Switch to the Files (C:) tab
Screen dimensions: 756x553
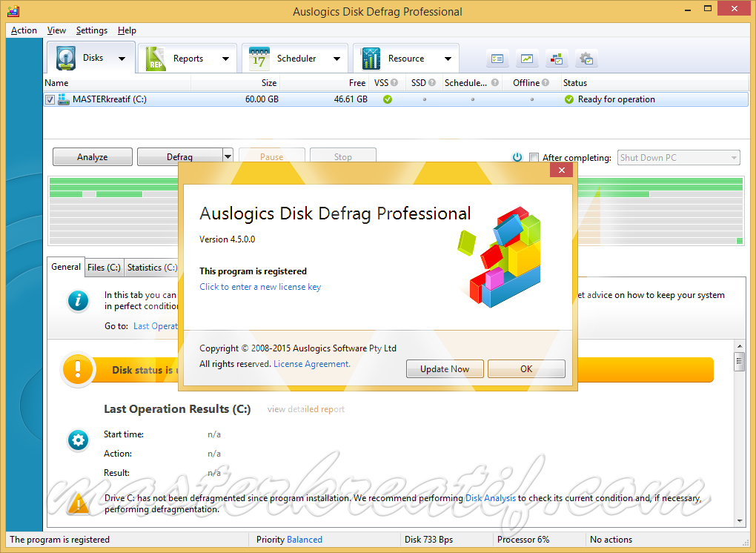pos(104,268)
